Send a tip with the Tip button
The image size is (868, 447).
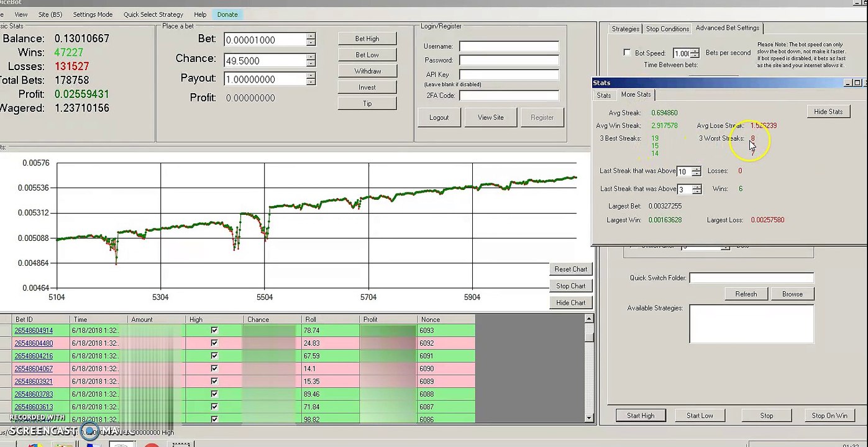(367, 103)
